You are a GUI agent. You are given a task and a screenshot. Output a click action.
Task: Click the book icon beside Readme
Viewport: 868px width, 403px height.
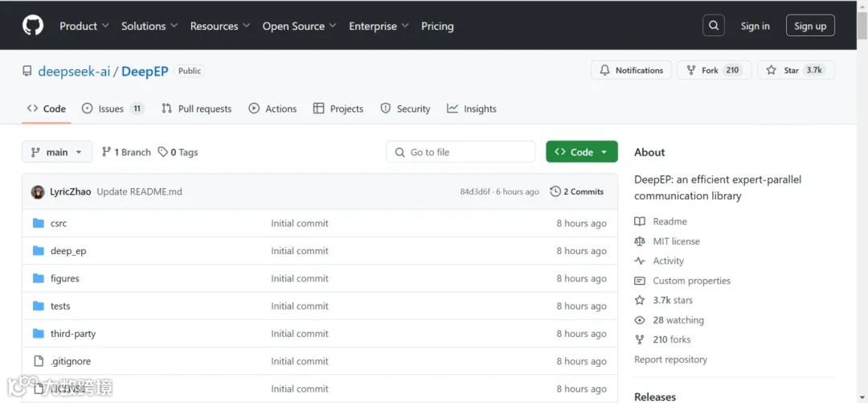coord(640,222)
